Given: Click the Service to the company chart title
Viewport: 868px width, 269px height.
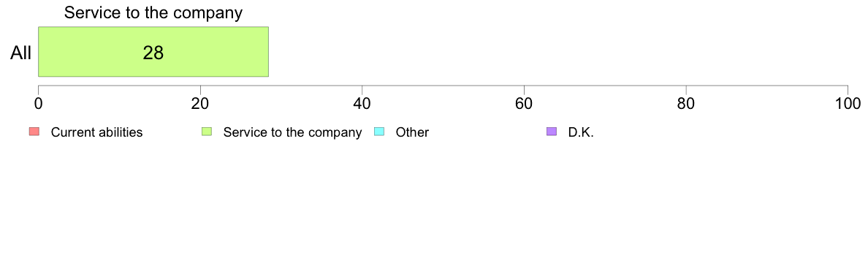Looking at the screenshot, I should [153, 12].
